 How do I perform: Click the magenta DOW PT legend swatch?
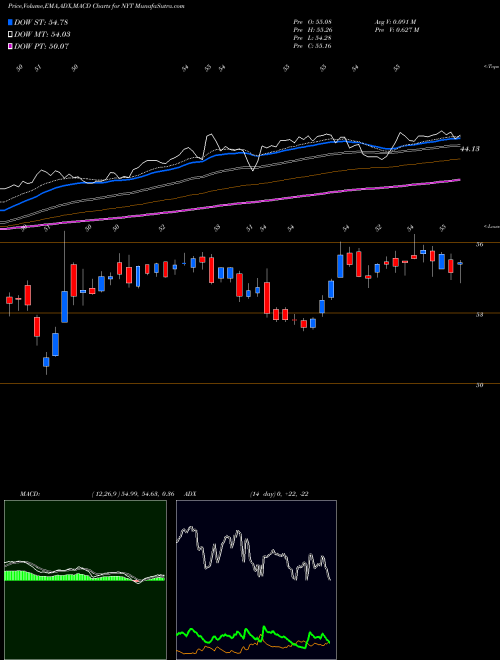coord(10,46)
